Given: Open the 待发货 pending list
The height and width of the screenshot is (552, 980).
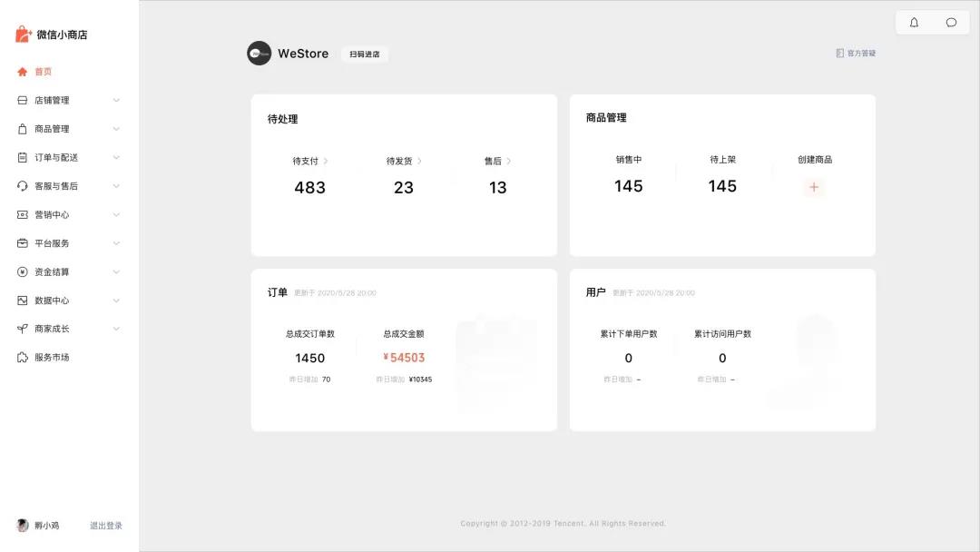Looking at the screenshot, I should (x=404, y=162).
